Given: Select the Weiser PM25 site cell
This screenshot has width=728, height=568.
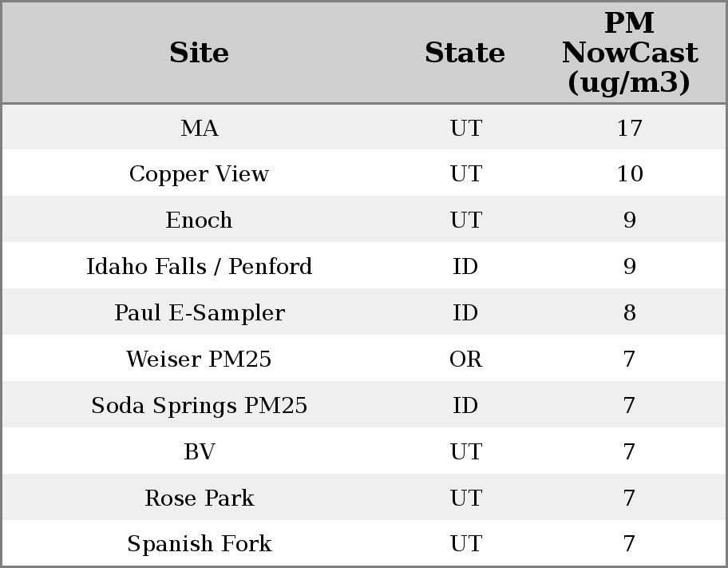Looking at the screenshot, I should click(199, 359).
